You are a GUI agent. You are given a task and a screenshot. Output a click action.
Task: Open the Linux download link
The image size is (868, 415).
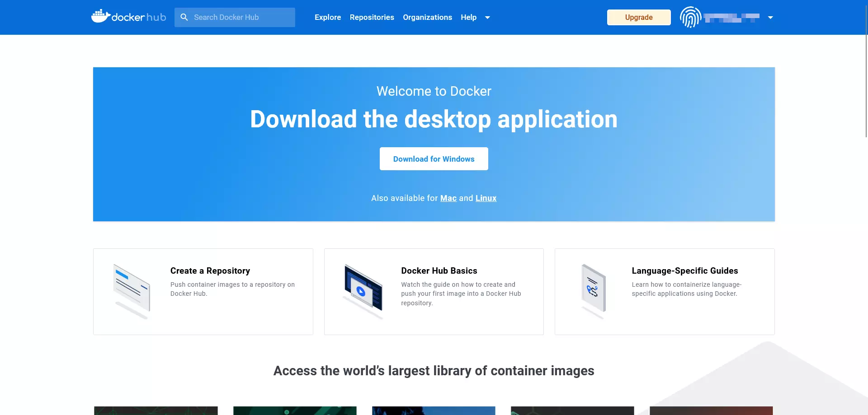486,198
